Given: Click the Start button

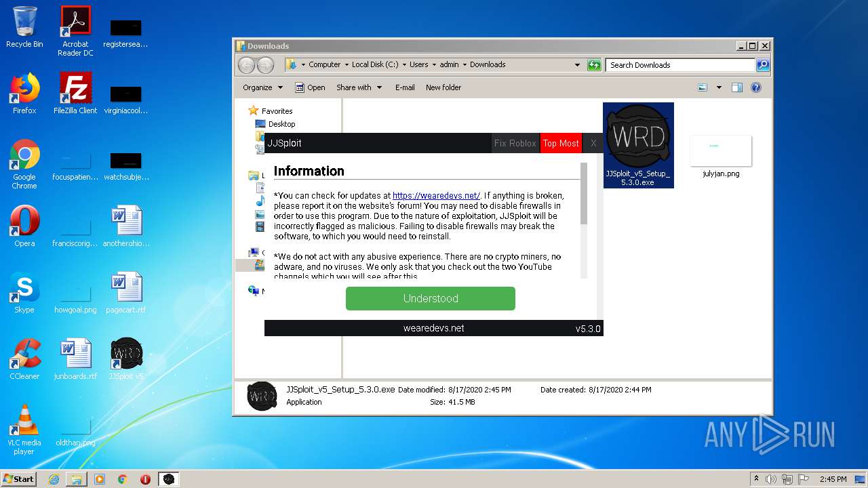Looking at the screenshot, I should [18, 479].
